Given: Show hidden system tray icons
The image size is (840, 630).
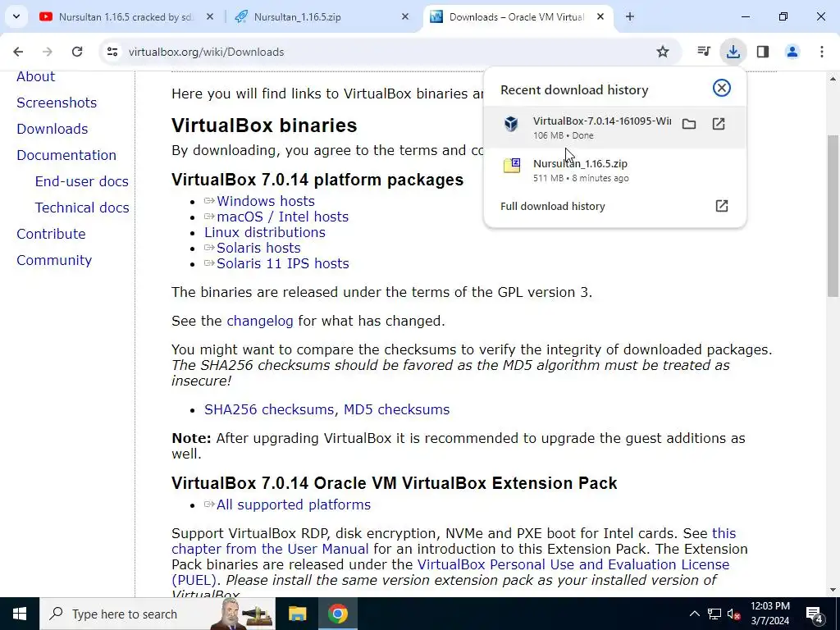Looking at the screenshot, I should pos(694,614).
